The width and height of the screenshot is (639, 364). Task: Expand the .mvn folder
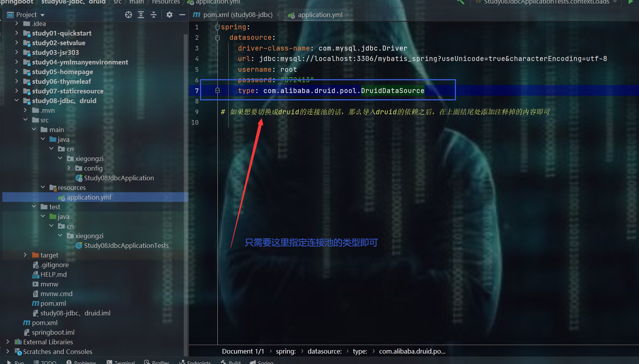[25, 110]
